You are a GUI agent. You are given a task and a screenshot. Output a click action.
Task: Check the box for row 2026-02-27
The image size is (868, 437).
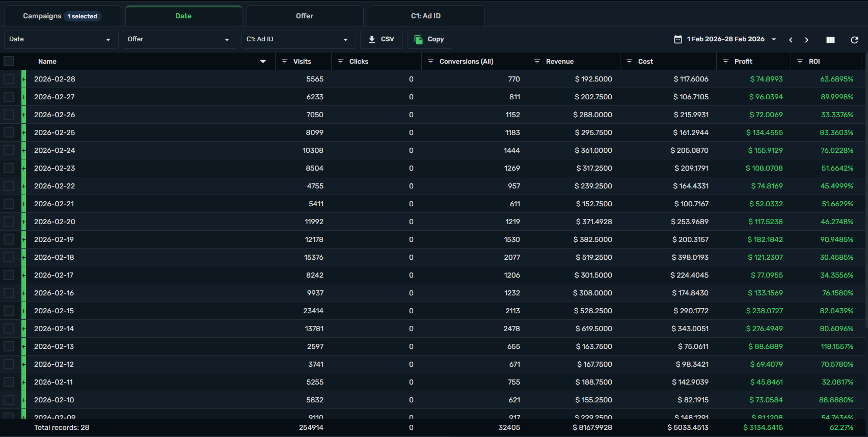coord(9,97)
